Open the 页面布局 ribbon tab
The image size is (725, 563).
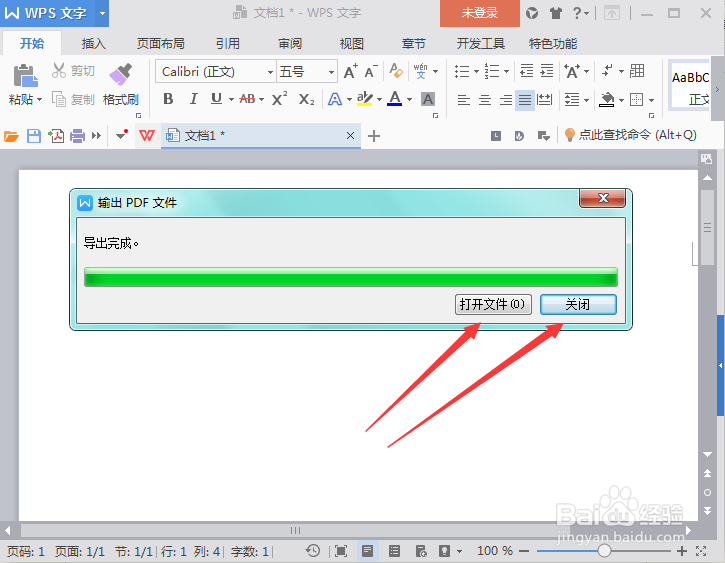160,43
